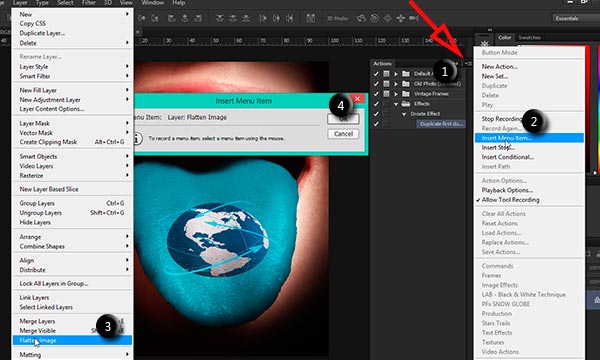Viewport: 600px width, 360px height.
Task: Collapse the action nested under Effects
Action: pyautogui.click(x=404, y=114)
